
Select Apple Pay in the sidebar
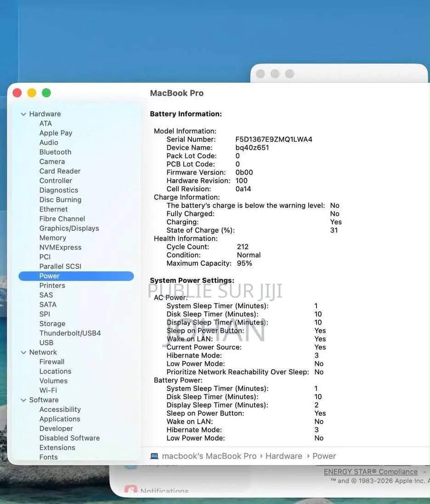[x=56, y=133]
